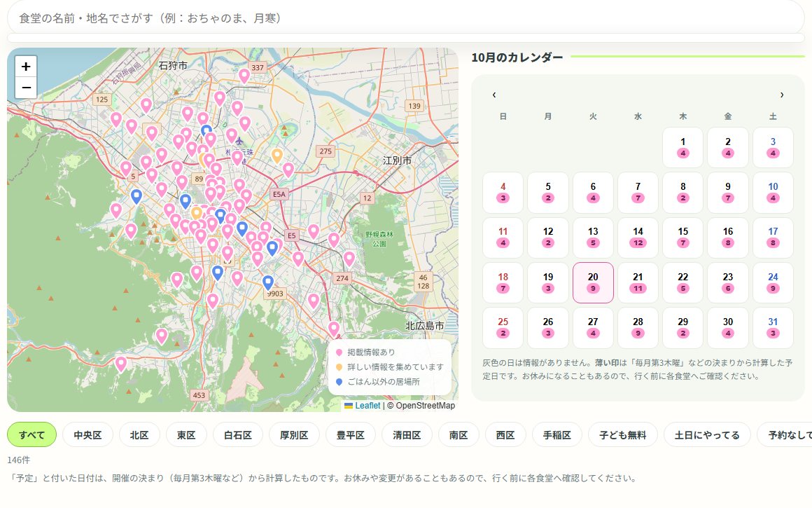Viewport: 812px width, 508px height.
Task: Select October 2 in the calendar
Action: tap(728, 147)
